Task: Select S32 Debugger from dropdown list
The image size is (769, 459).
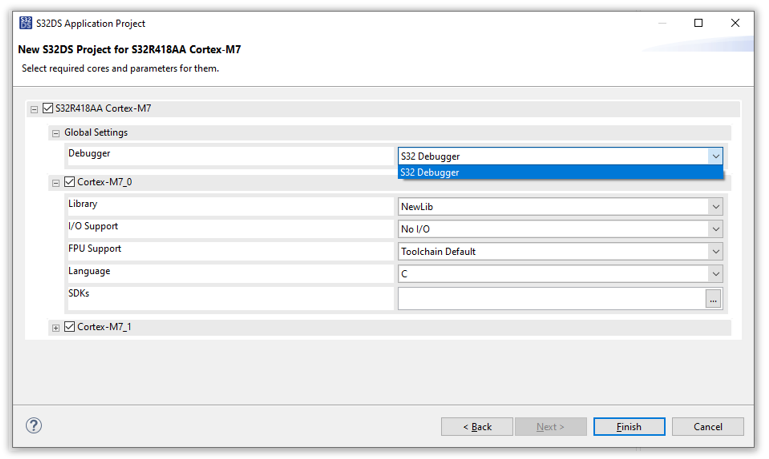Action: [x=560, y=172]
